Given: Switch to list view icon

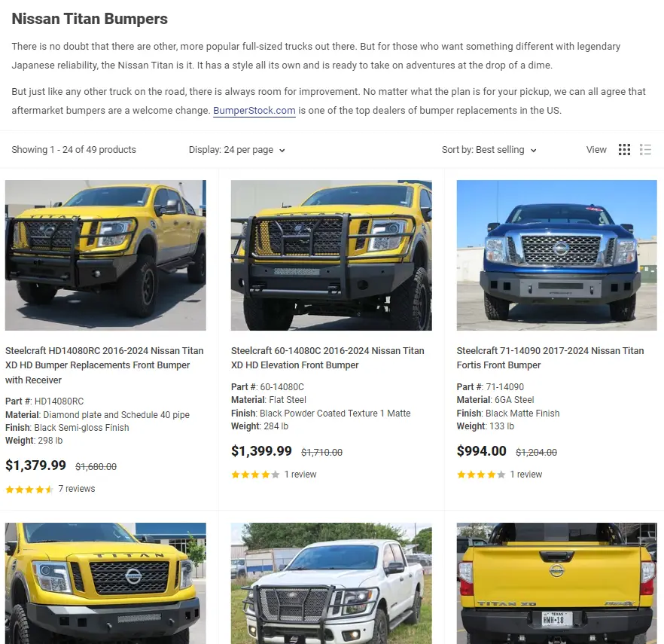Looking at the screenshot, I should 645,150.
